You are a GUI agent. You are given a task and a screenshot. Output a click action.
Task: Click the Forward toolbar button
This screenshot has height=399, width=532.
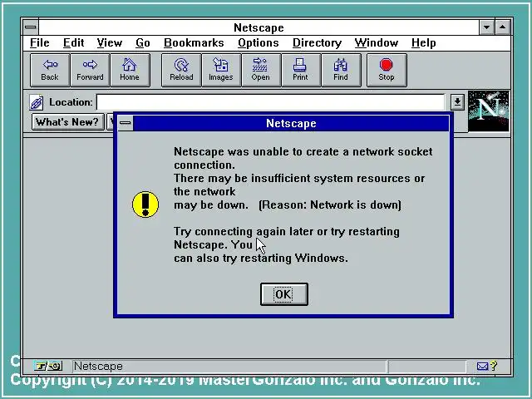(90, 70)
